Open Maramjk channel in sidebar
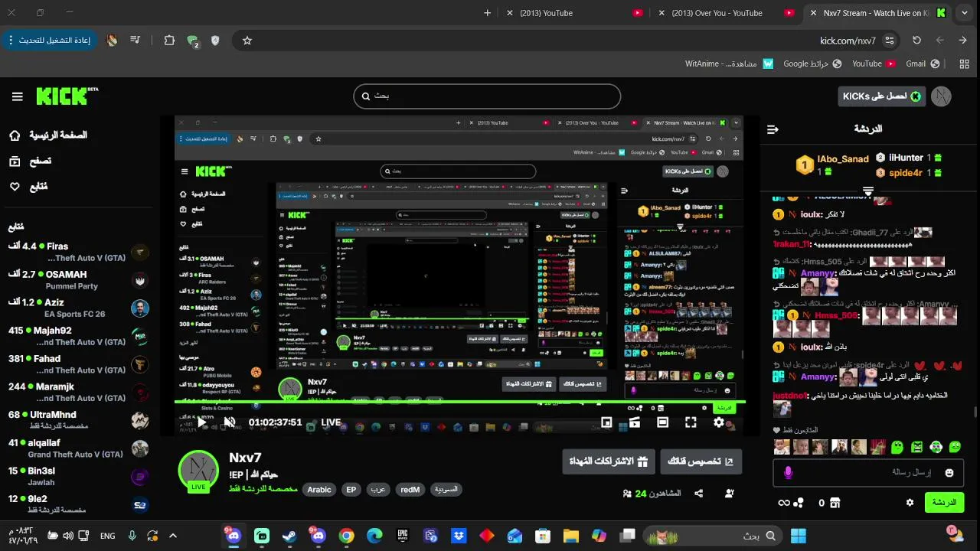The image size is (980, 551). point(77,393)
